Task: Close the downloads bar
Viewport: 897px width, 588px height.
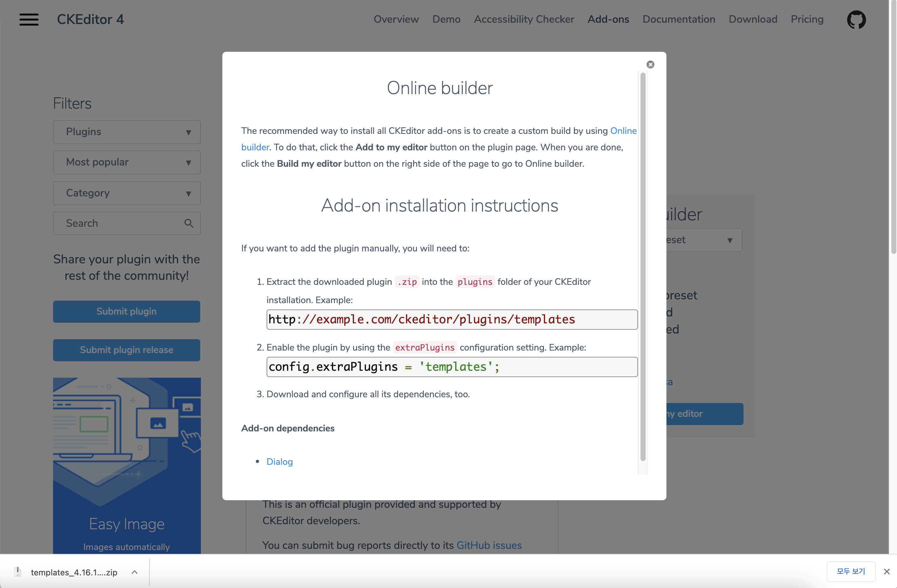Action: point(887,571)
